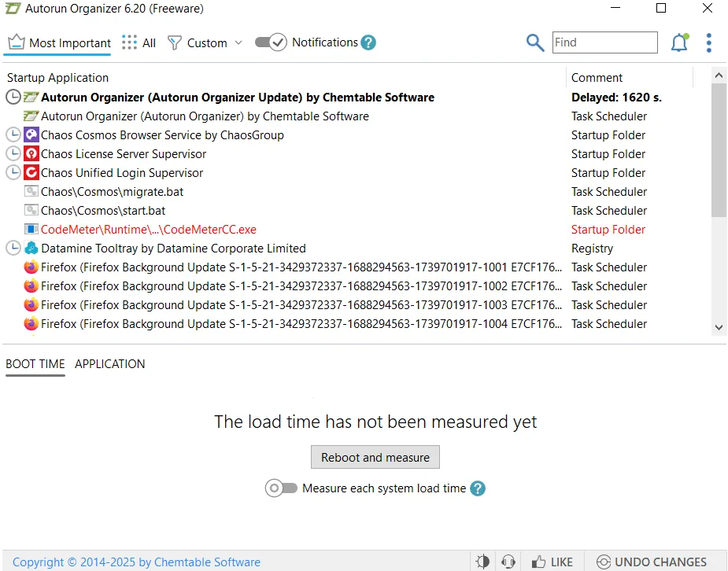Click 'Delayed: 1620 s.' comment
Viewport: 728px width, 571px height.
(616, 98)
